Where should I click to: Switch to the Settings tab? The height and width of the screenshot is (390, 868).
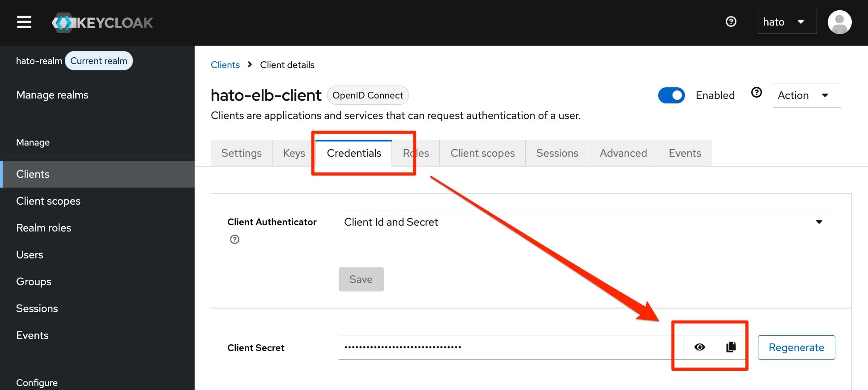click(x=242, y=153)
